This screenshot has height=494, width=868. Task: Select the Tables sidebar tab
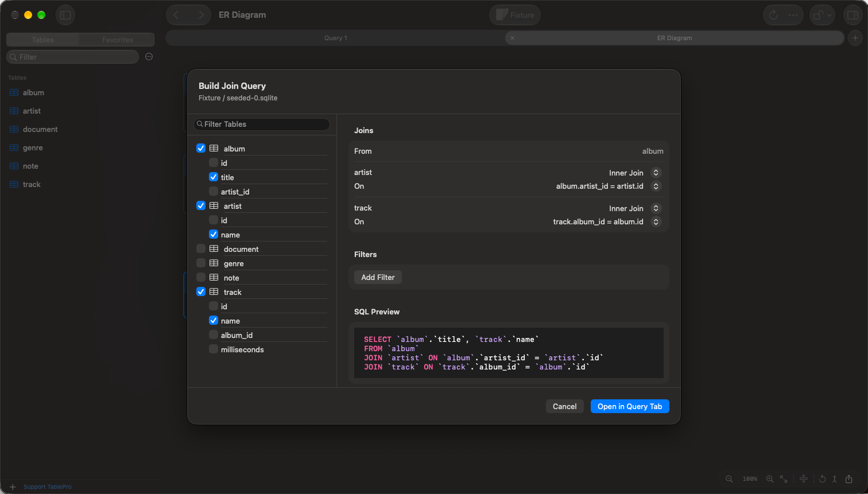tap(43, 40)
